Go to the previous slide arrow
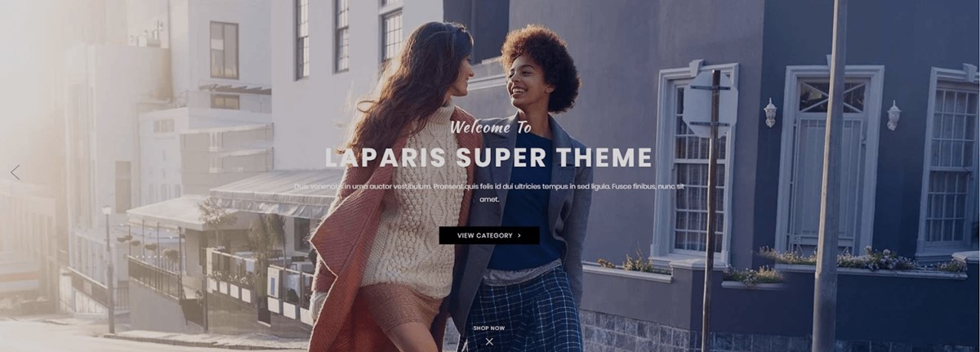Screen dimensions: 980x352 click(x=15, y=172)
